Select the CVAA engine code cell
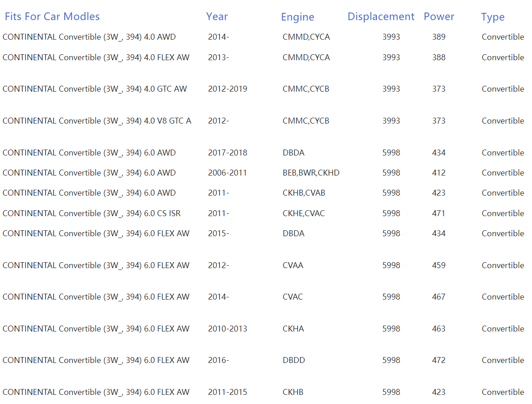Screen dimensions: 532x404 (293, 265)
